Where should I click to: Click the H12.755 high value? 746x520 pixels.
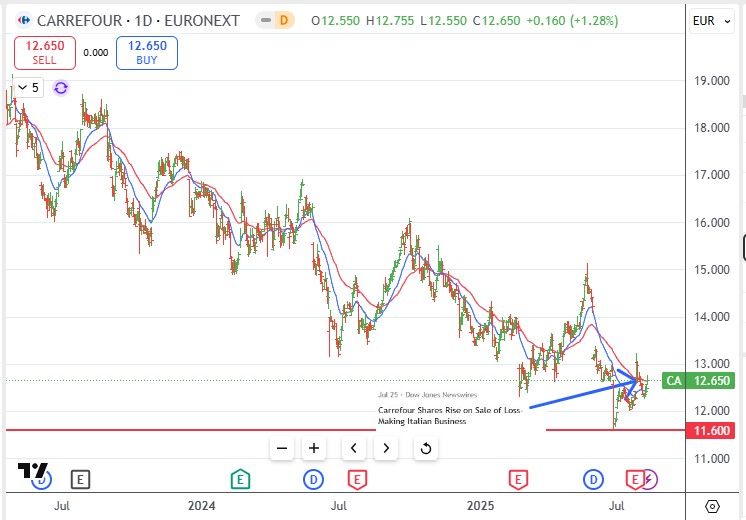click(x=390, y=21)
